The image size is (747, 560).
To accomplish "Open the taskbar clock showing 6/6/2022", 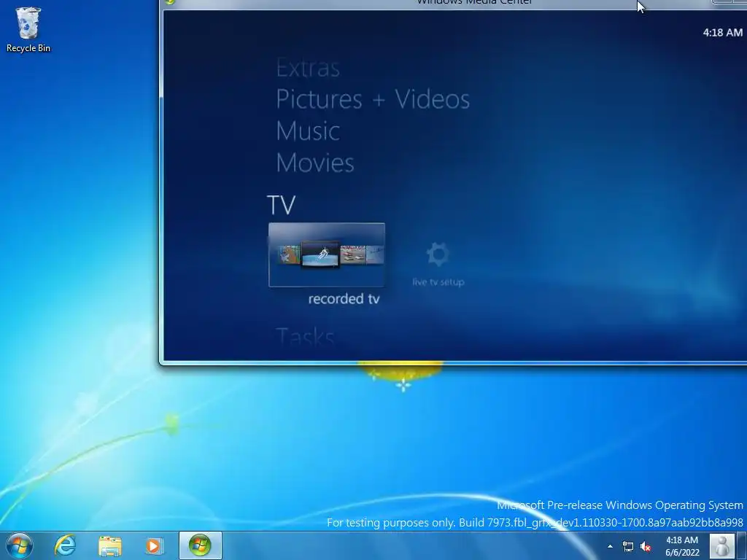I will click(x=682, y=546).
